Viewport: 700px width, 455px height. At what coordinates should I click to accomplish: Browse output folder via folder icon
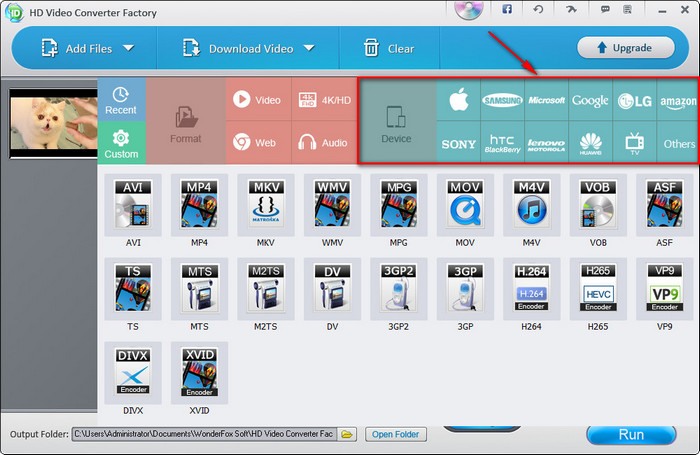click(347, 434)
